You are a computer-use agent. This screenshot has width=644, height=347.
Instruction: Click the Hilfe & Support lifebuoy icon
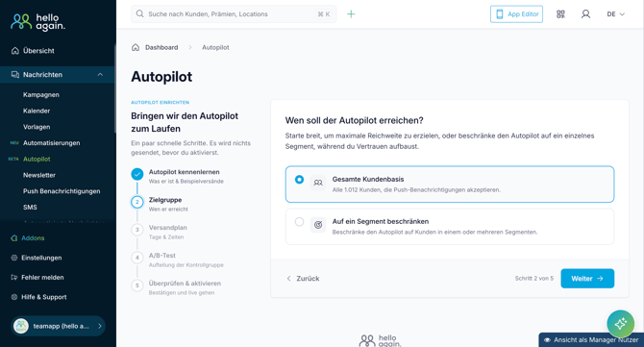[x=14, y=297]
